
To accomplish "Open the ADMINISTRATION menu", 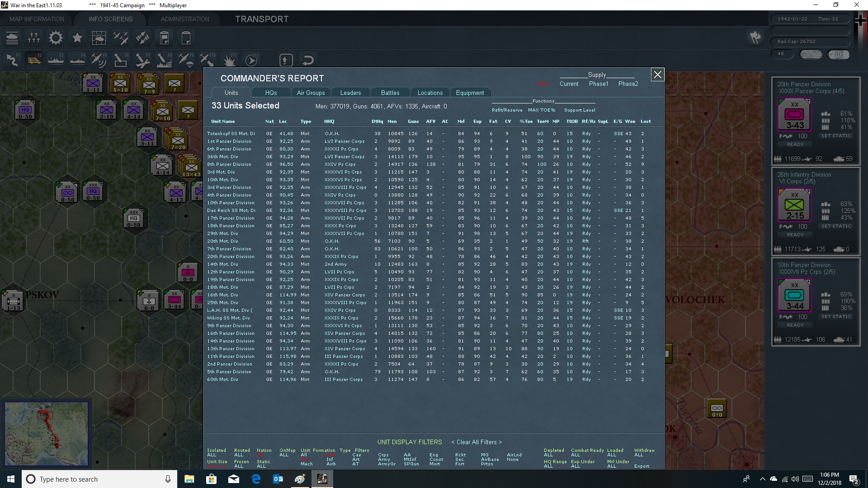I will tap(185, 19).
